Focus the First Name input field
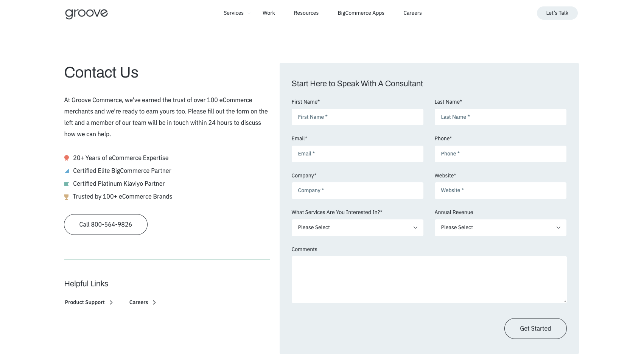The width and height of the screenshot is (644, 362). pyautogui.click(x=357, y=117)
